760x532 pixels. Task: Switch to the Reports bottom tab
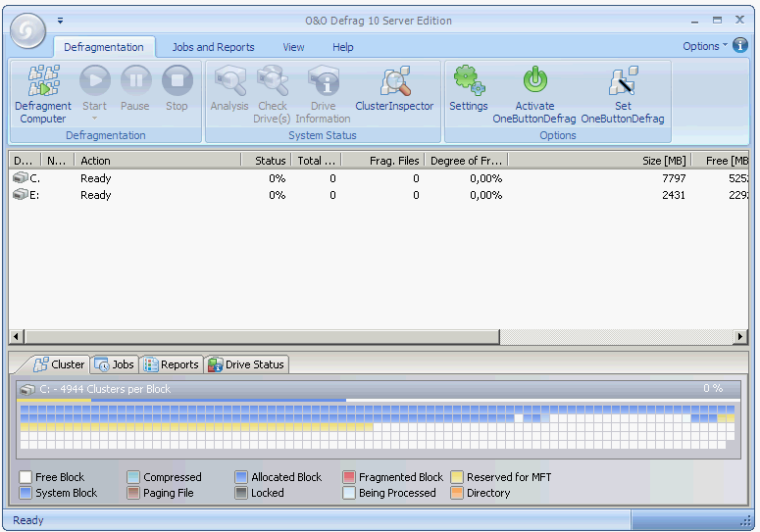(x=171, y=364)
